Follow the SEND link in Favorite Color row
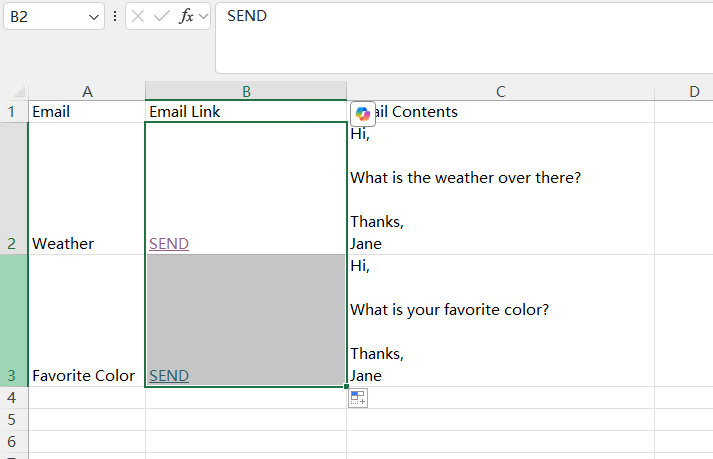The width and height of the screenshot is (713, 459). tap(169, 376)
